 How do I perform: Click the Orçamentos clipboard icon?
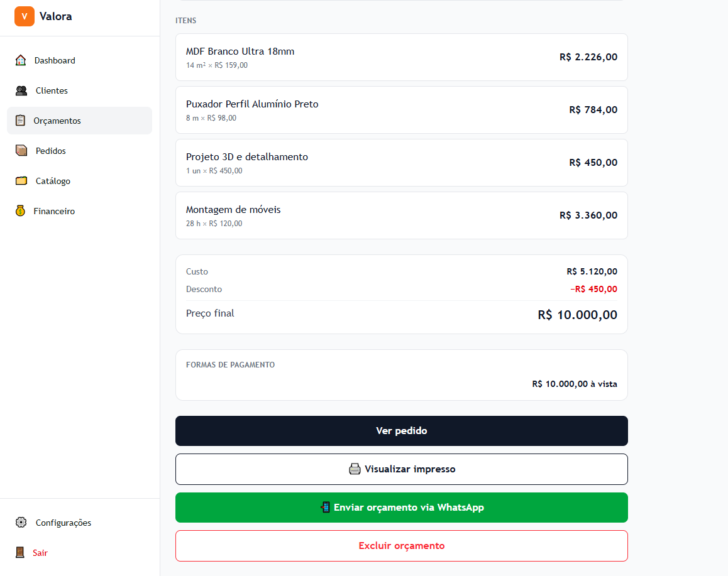click(x=20, y=121)
